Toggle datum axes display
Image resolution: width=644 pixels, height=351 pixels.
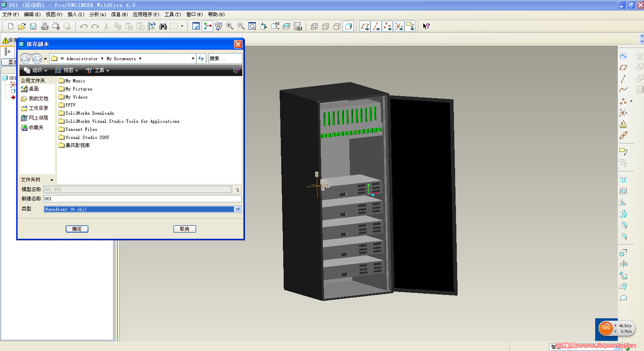376,26
